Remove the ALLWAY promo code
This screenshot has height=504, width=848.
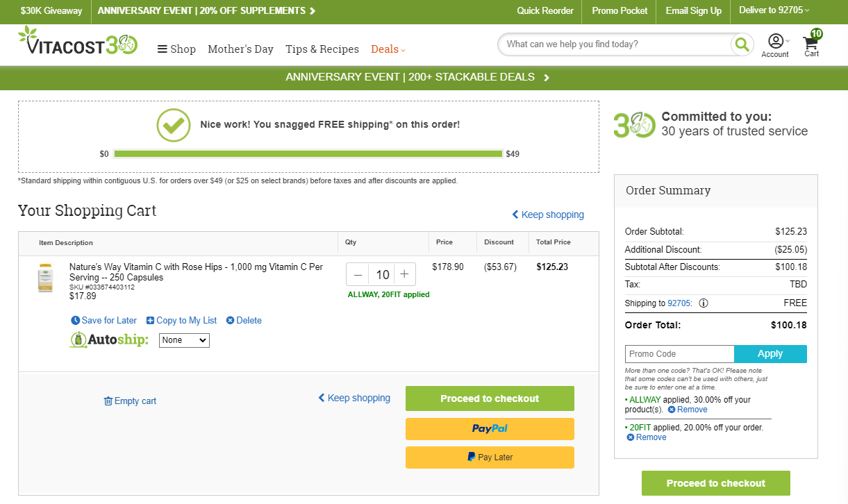(688, 410)
